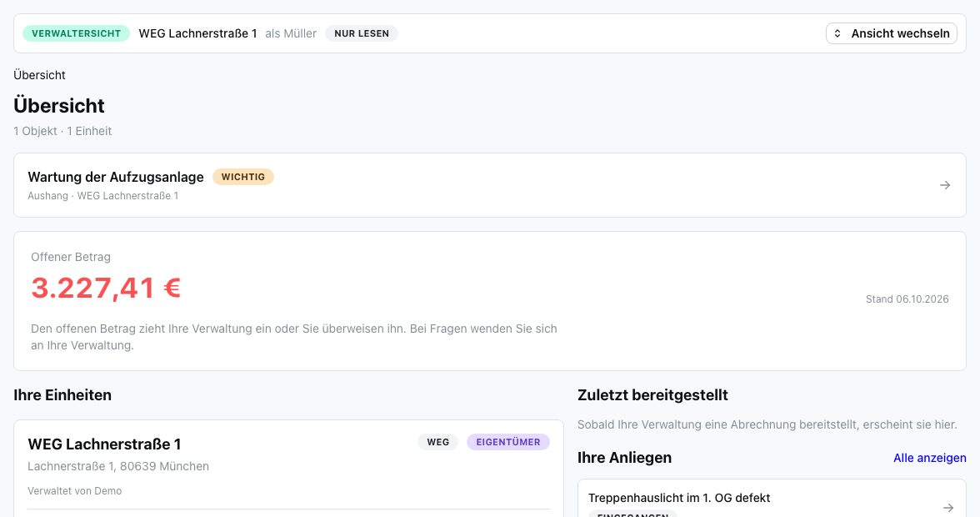The height and width of the screenshot is (517, 980).
Task: Click the WEG Lachnerstraße 1 header title
Action: point(197,33)
